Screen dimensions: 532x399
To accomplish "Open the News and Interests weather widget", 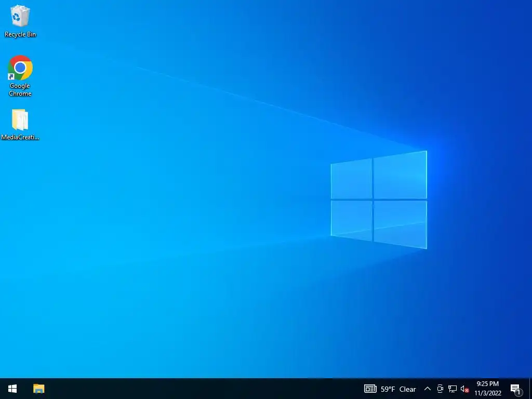I will 390,389.
